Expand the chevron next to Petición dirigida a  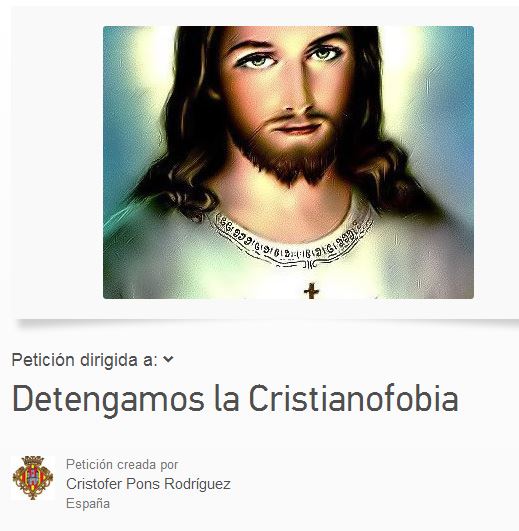[x=168, y=359]
